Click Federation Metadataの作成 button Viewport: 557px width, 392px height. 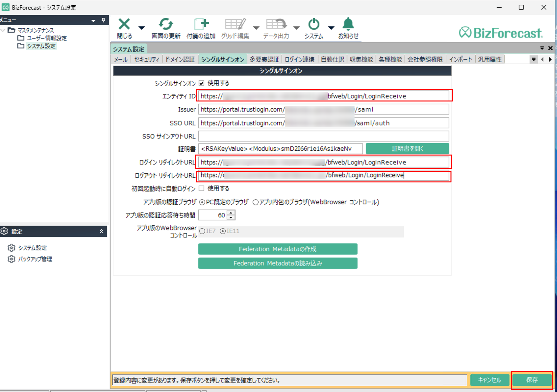(278, 249)
